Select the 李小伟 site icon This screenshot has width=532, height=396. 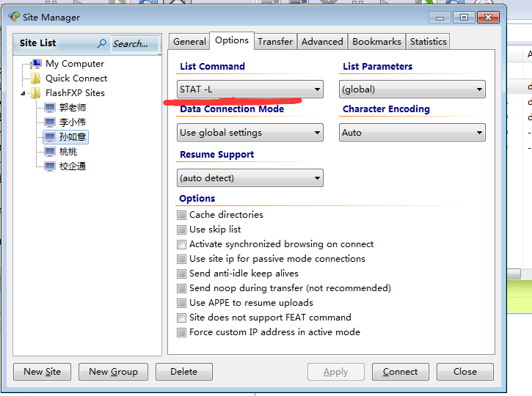coord(50,122)
